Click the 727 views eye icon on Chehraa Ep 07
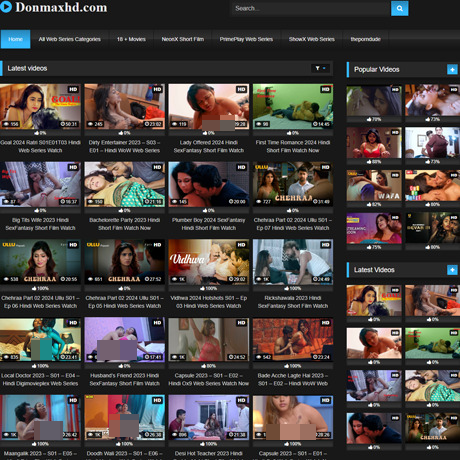The width and height of the screenshot is (460, 460). click(259, 202)
